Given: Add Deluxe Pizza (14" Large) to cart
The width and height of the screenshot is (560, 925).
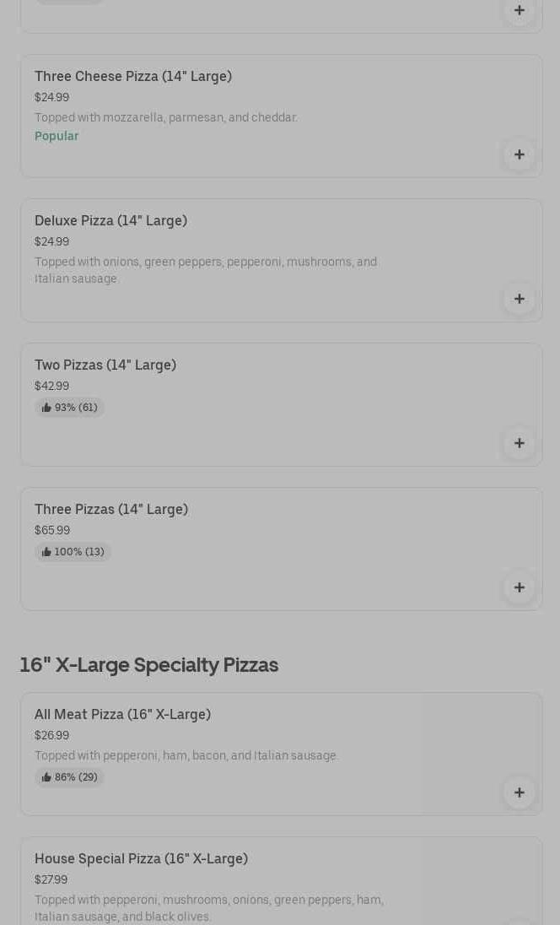Looking at the screenshot, I should 519,299.
